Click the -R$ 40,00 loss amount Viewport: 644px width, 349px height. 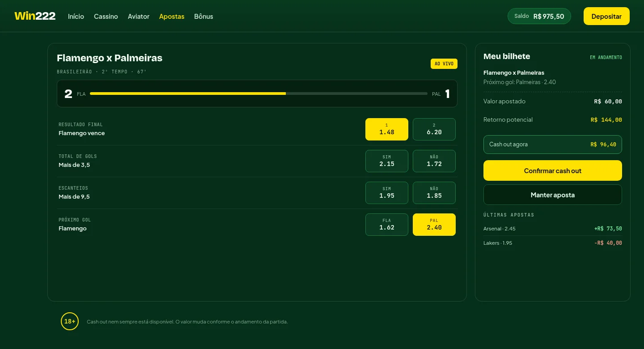point(608,243)
